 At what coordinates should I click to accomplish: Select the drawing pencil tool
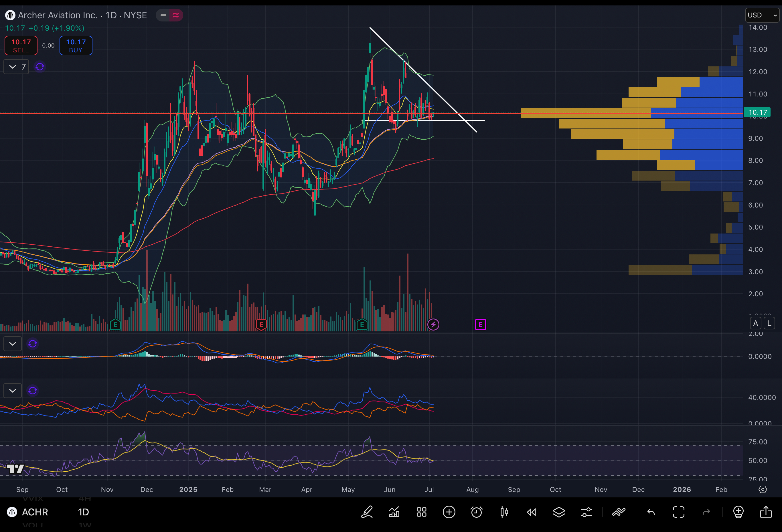point(367,512)
